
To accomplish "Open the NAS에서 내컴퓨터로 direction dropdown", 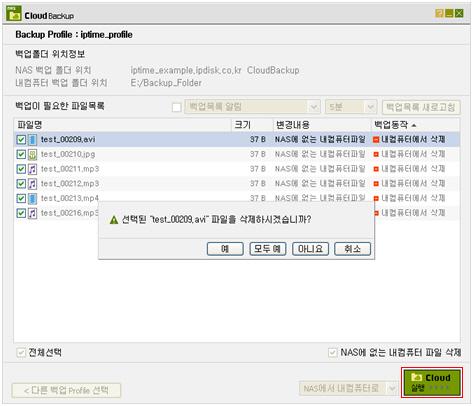I will click(x=349, y=388).
